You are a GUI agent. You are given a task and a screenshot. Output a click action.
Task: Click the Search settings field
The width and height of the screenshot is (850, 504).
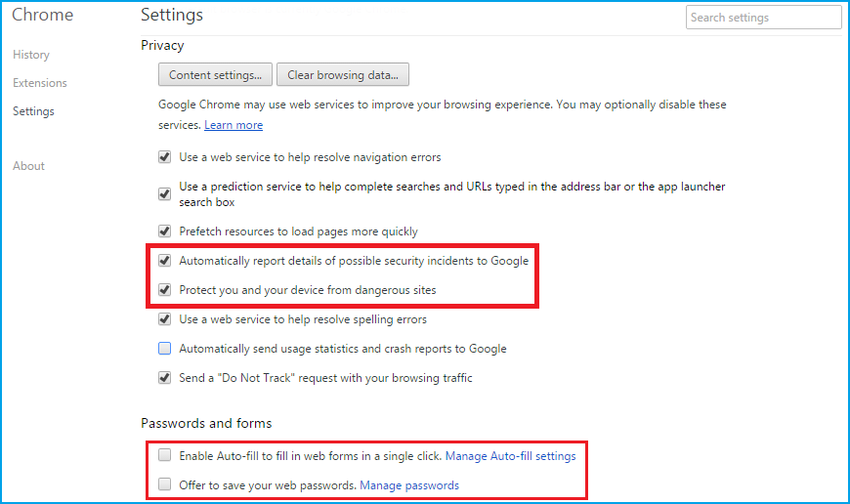click(x=763, y=18)
